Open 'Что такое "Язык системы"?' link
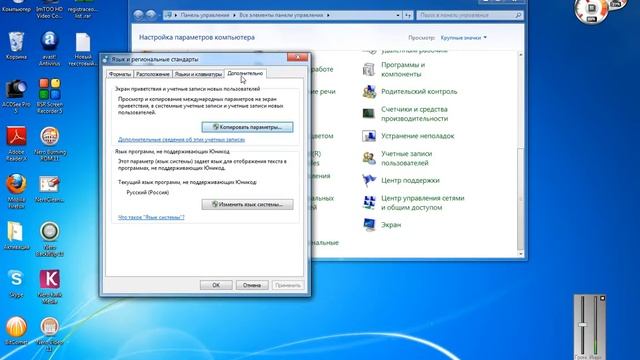This screenshot has width=640, height=360. 151,217
